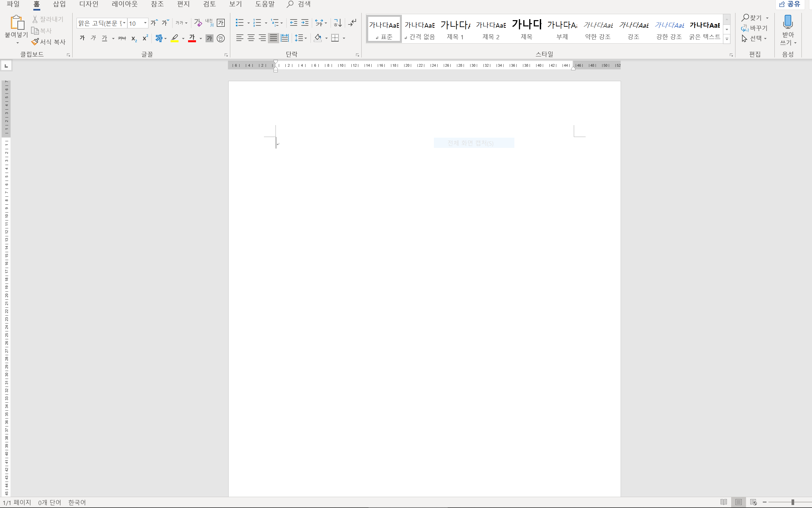Click the 바꾸기 (Replace) button
This screenshot has height=508, width=812.
(x=755, y=28)
